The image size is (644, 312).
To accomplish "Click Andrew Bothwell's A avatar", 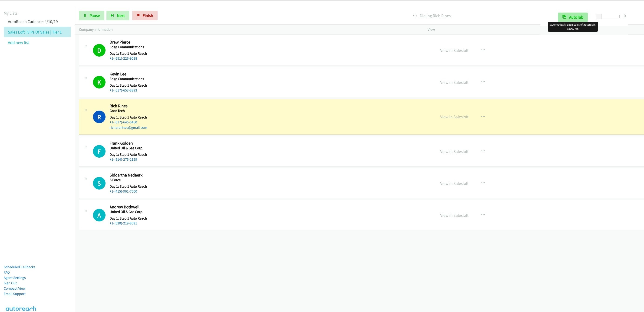I will [x=99, y=215].
